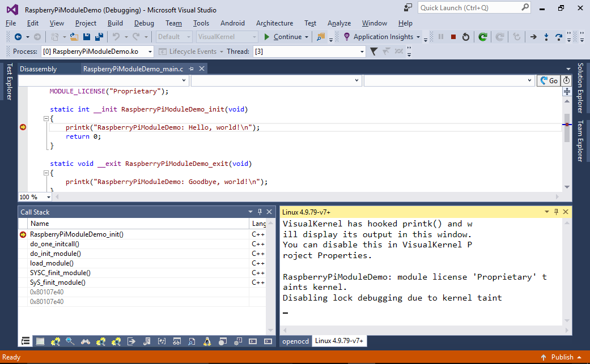Click the code editor vertical scrollbar thumb
Image resolution: width=590 pixels, height=364 pixels.
pyautogui.click(x=567, y=128)
